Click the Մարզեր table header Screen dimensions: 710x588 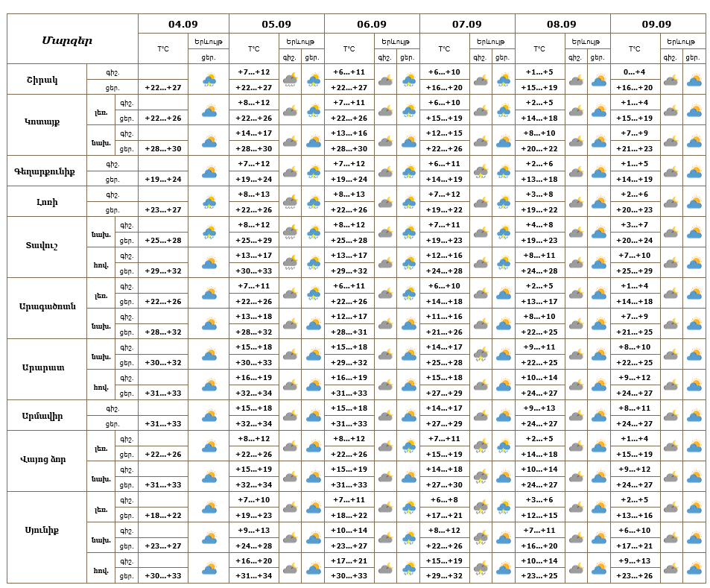[68, 40]
